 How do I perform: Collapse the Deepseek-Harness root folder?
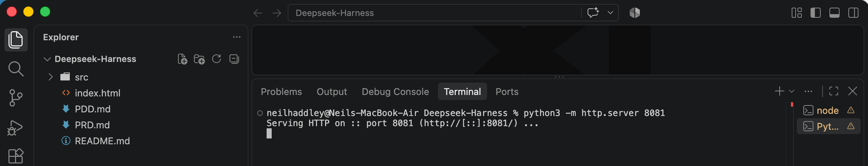click(x=47, y=59)
